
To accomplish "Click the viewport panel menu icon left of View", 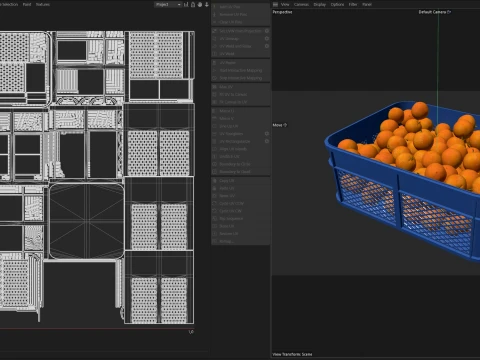I will (275, 4).
